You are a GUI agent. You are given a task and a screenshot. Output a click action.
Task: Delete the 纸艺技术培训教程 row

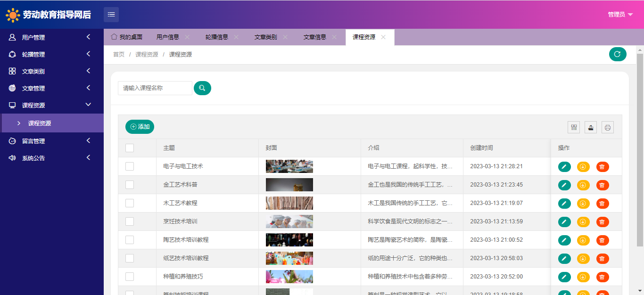pyautogui.click(x=603, y=259)
